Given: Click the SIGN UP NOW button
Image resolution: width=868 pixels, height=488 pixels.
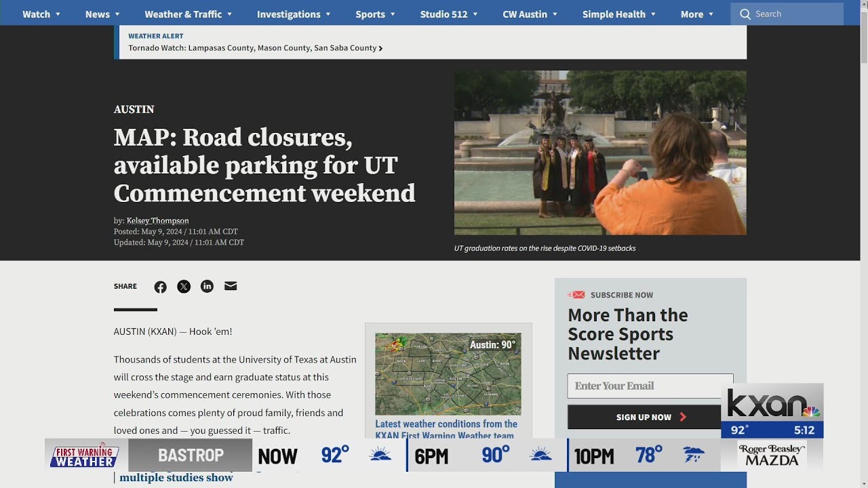Looking at the screenshot, I should click(644, 417).
